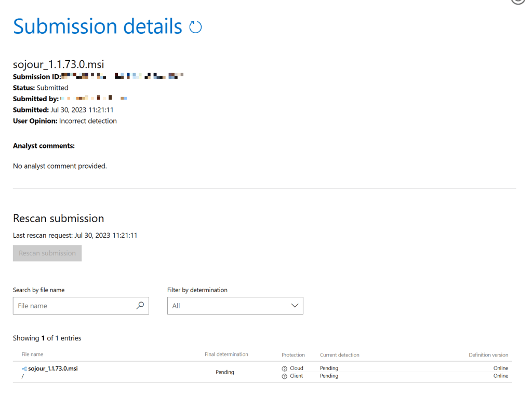532x396 pixels.
Task: Click the Definition version column header
Action: click(x=488, y=355)
